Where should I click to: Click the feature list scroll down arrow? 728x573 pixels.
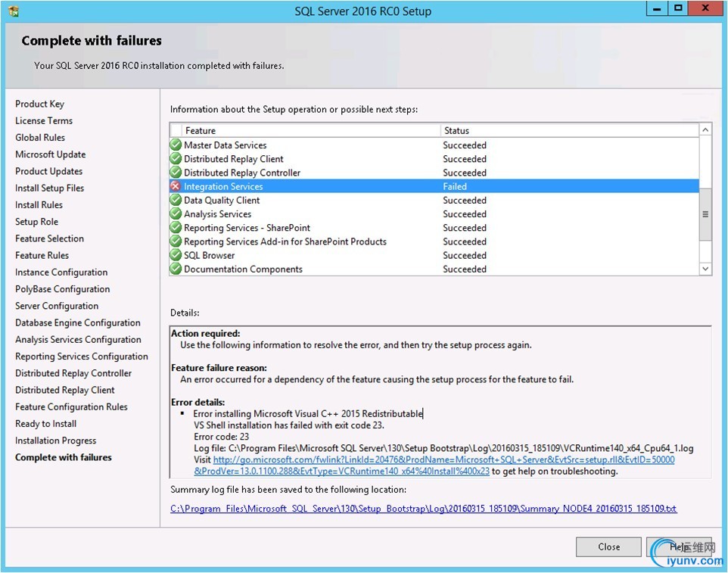[705, 269]
